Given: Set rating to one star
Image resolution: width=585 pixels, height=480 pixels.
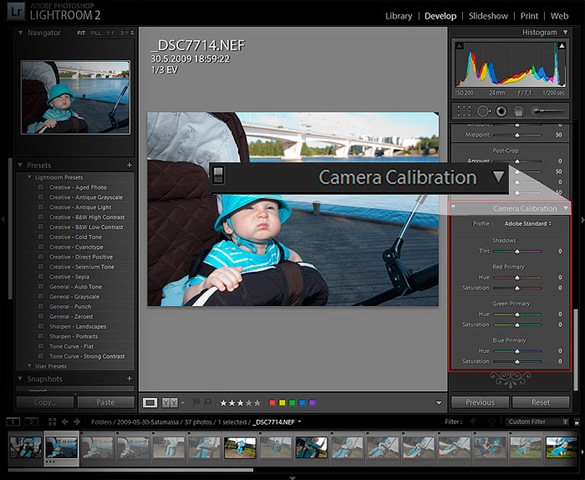Looking at the screenshot, I should click(223, 403).
